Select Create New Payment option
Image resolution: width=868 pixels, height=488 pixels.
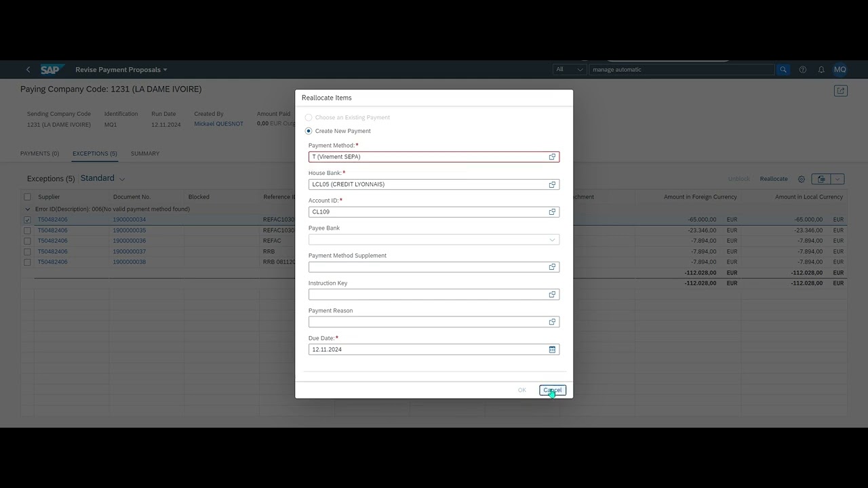(x=309, y=131)
